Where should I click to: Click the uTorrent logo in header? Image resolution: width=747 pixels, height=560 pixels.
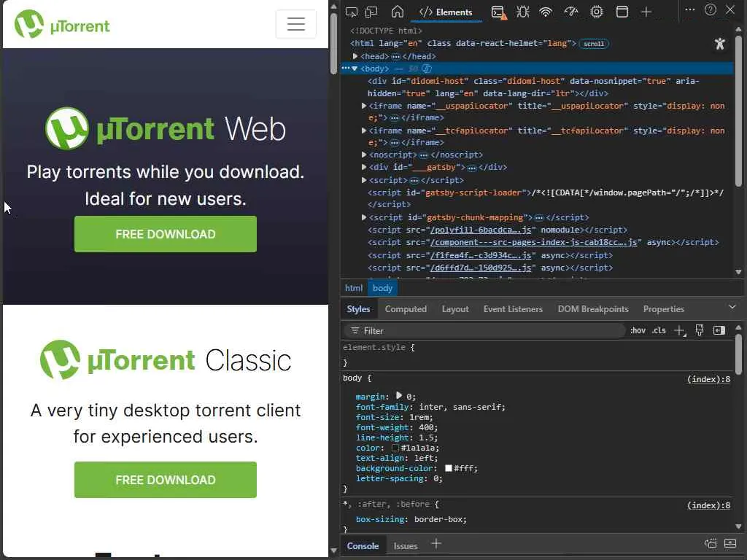[62, 24]
